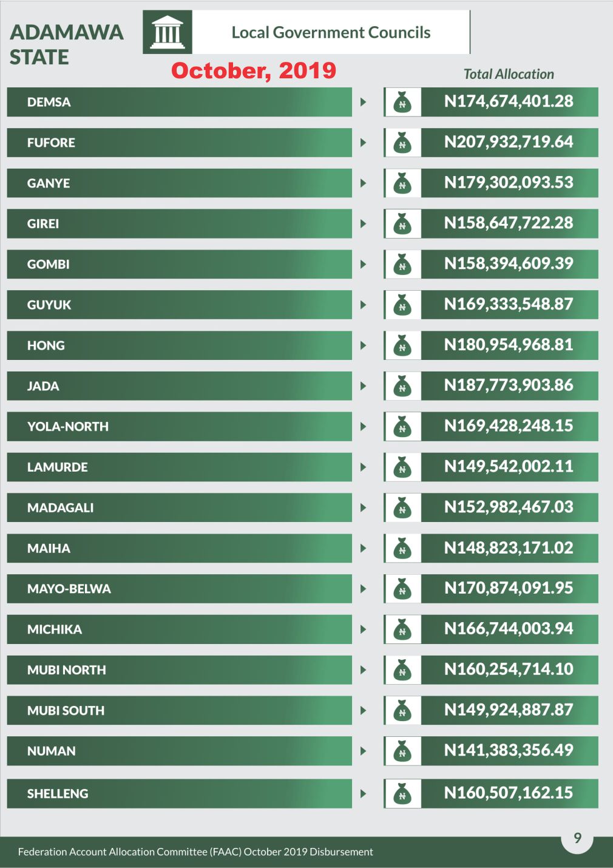This screenshot has width=613, height=868.
Task: Click the MAYO-BELWA council bar
Action: tap(180, 589)
